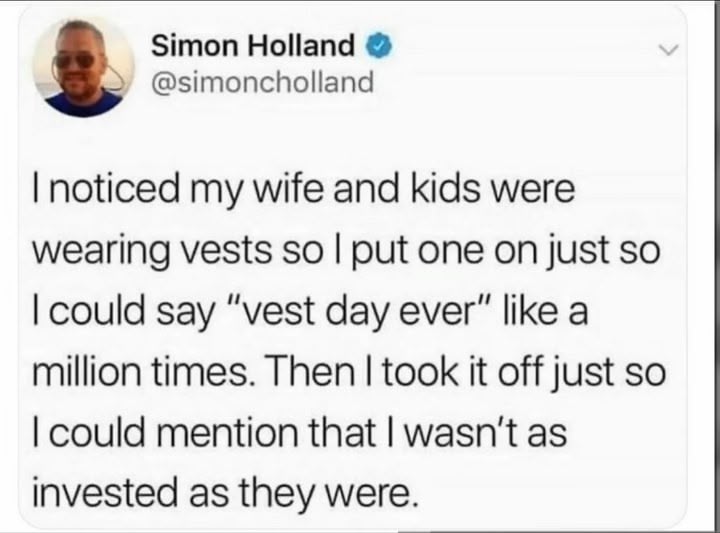Image resolution: width=720 pixels, height=533 pixels.
Task: Click the line "I could mention that I wasn't as"
Action: click(x=300, y=432)
